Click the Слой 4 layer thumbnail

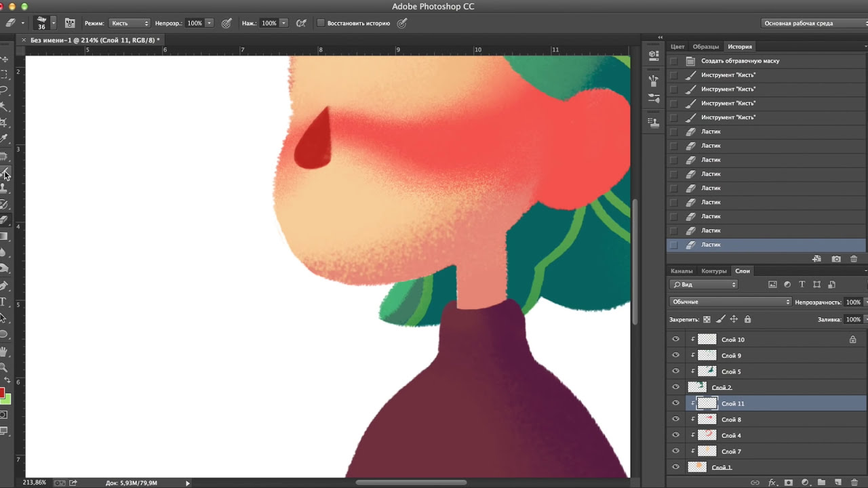point(707,435)
